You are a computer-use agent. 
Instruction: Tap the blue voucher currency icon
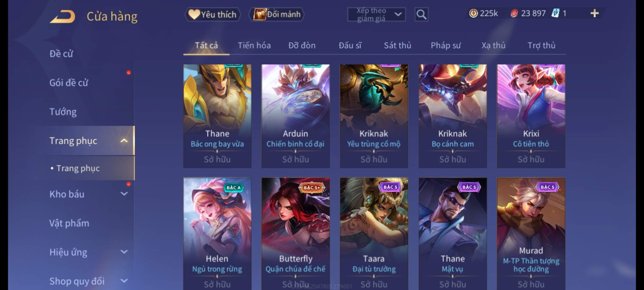pos(555,13)
